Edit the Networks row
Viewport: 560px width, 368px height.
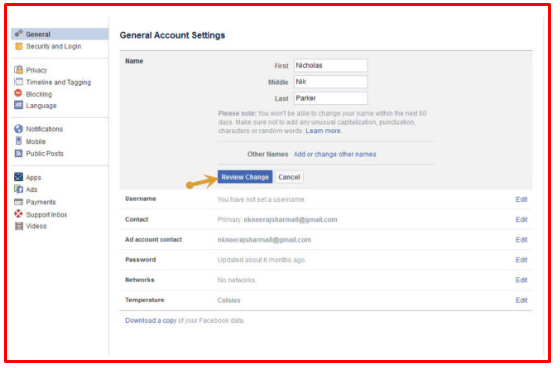pyautogui.click(x=521, y=280)
